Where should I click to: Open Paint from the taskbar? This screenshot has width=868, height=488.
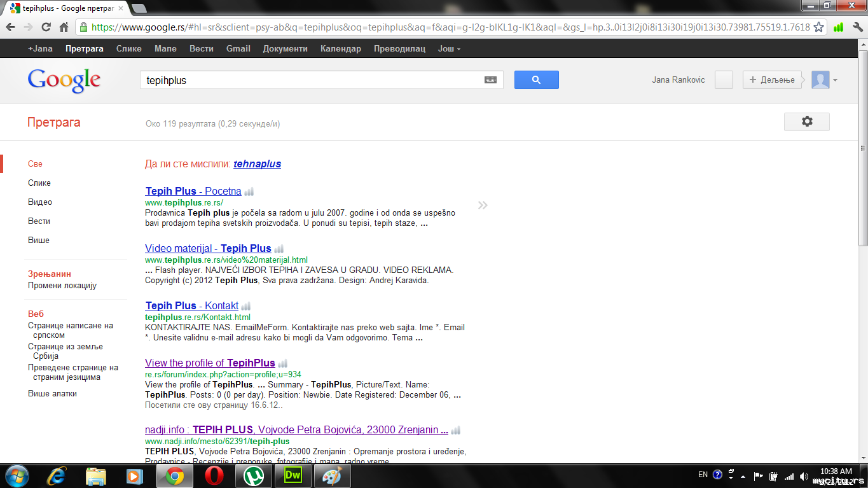click(x=333, y=476)
